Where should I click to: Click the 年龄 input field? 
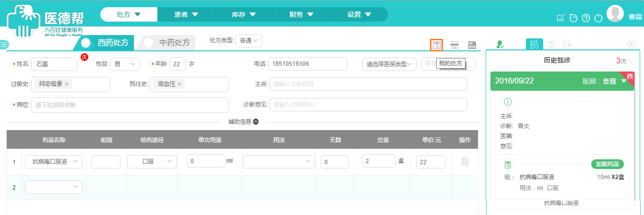[x=178, y=64]
